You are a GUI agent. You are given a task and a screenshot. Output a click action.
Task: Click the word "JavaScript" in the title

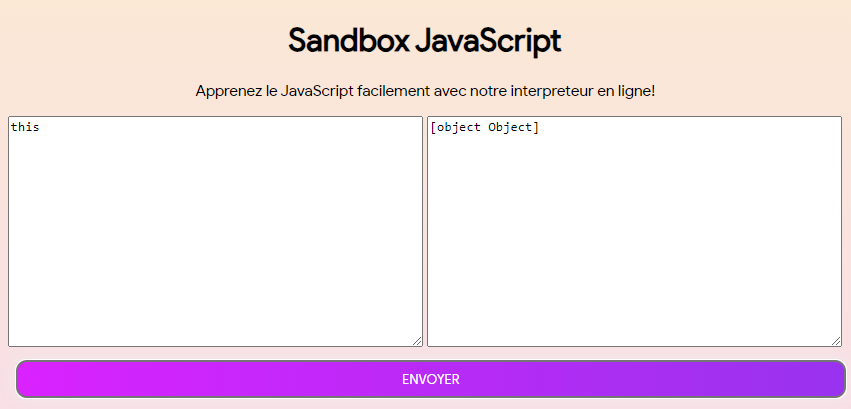487,41
